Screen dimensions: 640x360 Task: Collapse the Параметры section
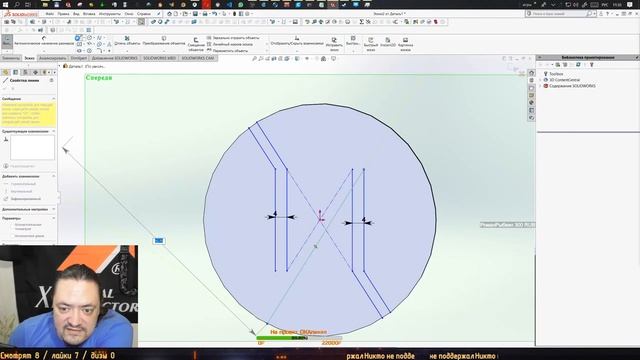pyautogui.click(x=53, y=218)
